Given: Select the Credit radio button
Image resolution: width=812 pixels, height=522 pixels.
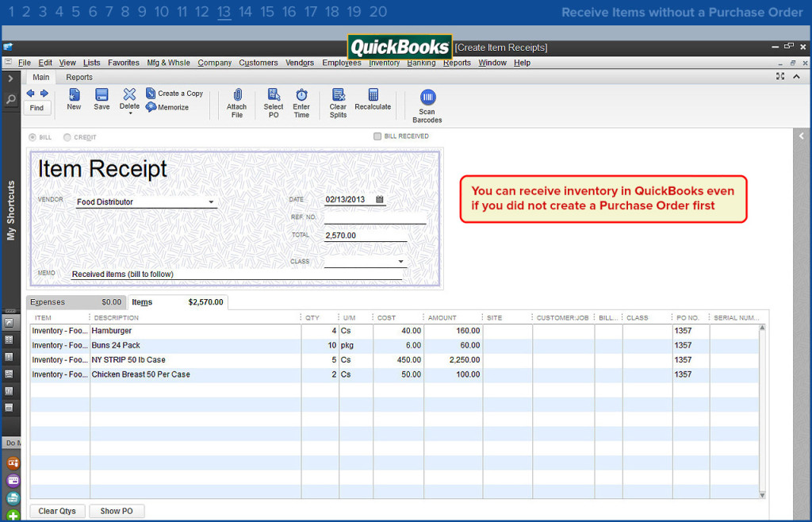Looking at the screenshot, I should 67,137.
